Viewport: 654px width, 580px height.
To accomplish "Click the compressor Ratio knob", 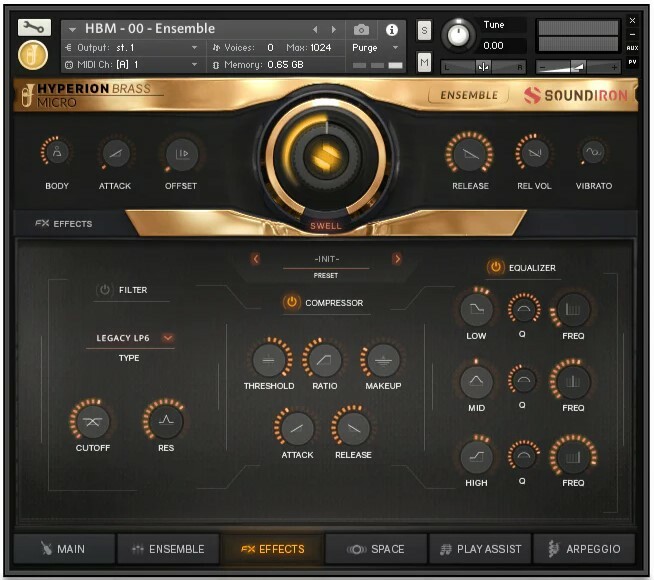I will (x=324, y=359).
